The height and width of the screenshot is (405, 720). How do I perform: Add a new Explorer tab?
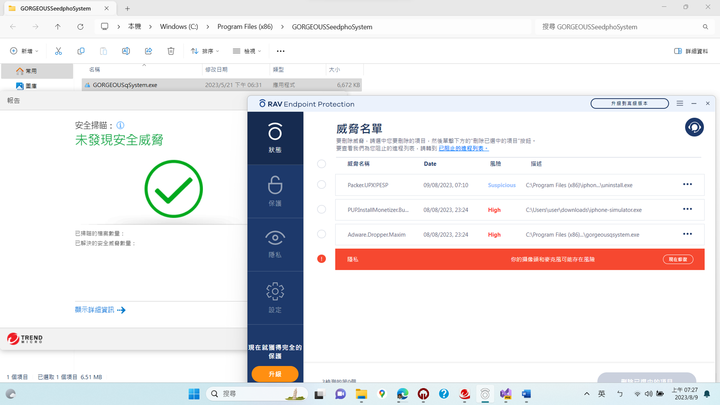coord(127,8)
